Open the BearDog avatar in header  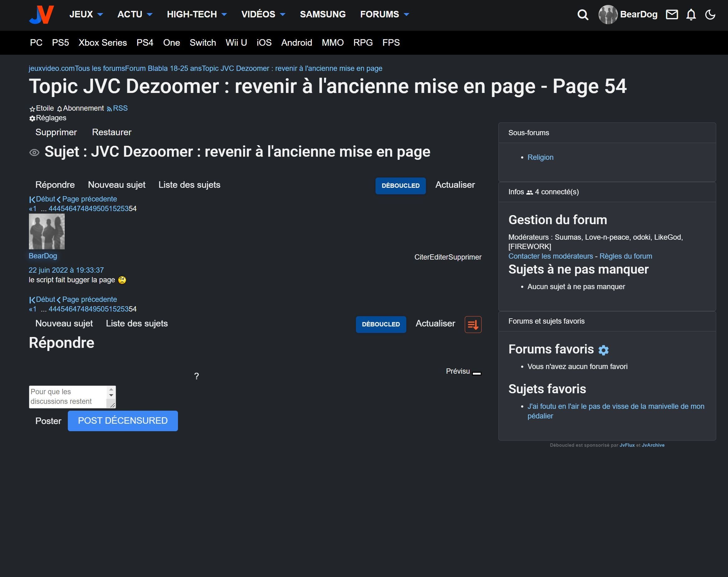pos(608,15)
